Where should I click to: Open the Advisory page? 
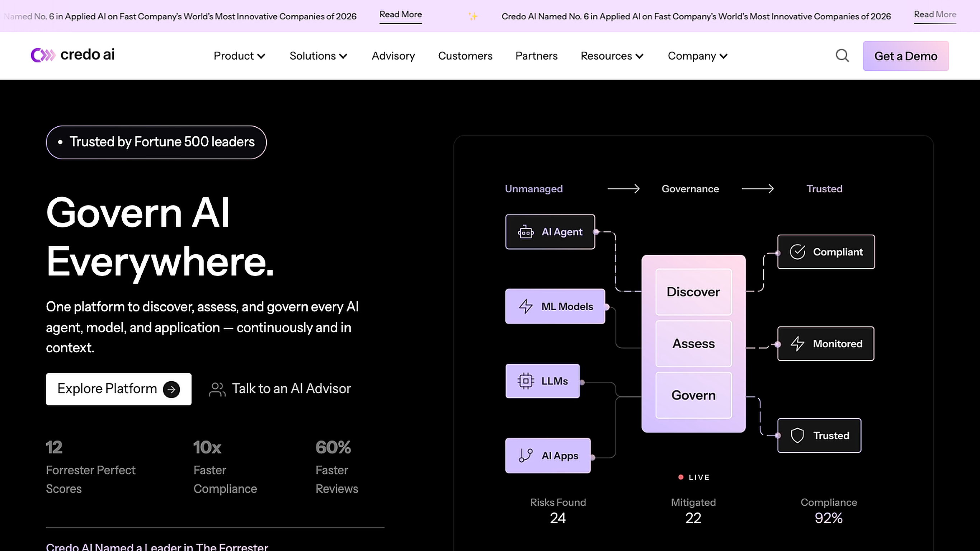click(394, 56)
